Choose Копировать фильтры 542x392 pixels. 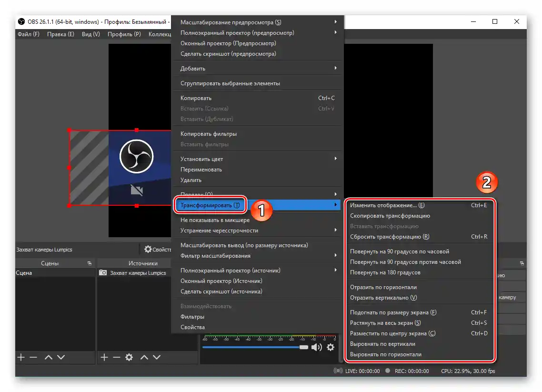[x=258, y=134]
